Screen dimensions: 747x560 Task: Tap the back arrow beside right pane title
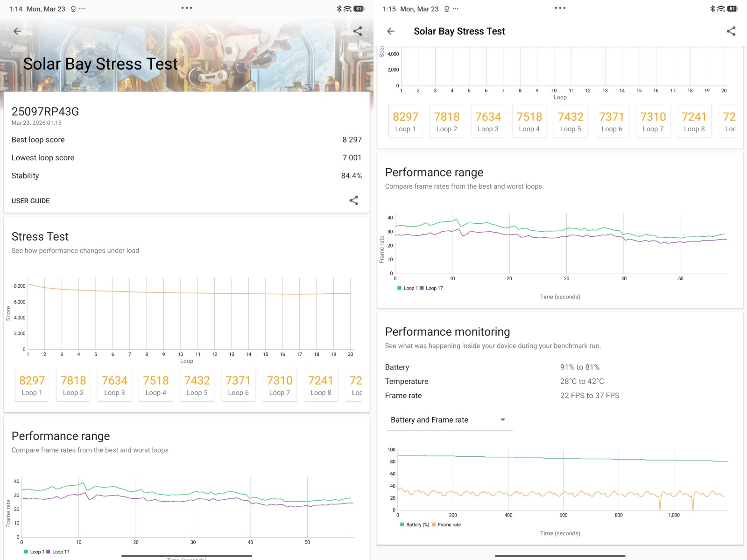(x=391, y=31)
